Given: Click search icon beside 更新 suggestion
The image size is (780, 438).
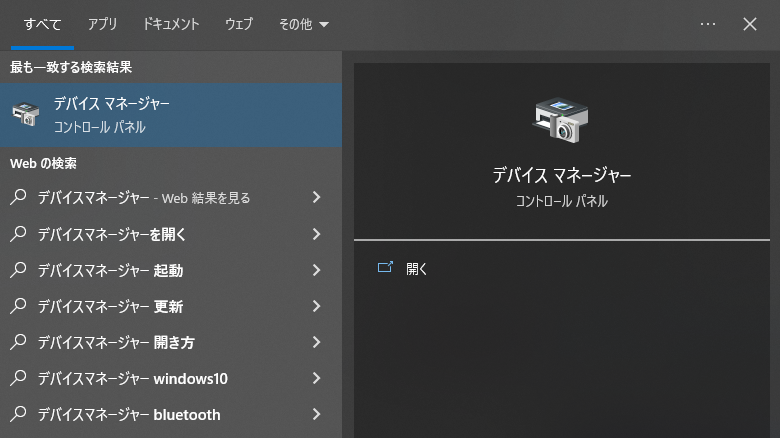Looking at the screenshot, I should 18,306.
